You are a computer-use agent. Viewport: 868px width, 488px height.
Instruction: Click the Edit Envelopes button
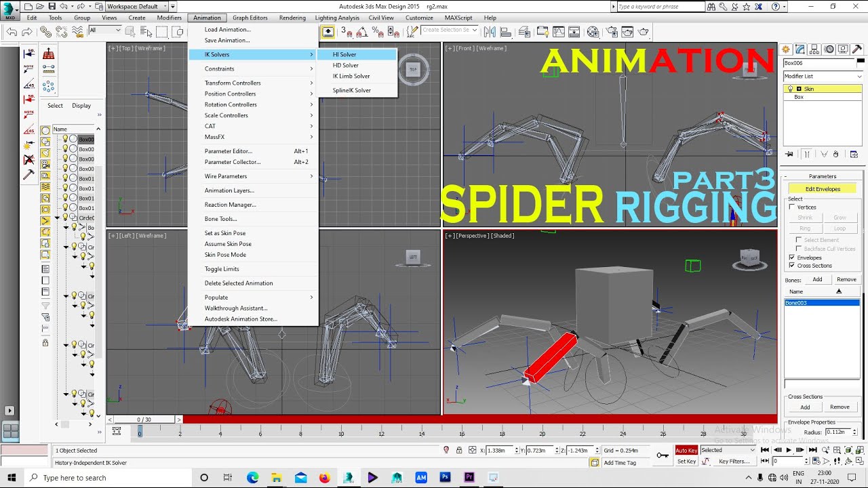pyautogui.click(x=823, y=189)
